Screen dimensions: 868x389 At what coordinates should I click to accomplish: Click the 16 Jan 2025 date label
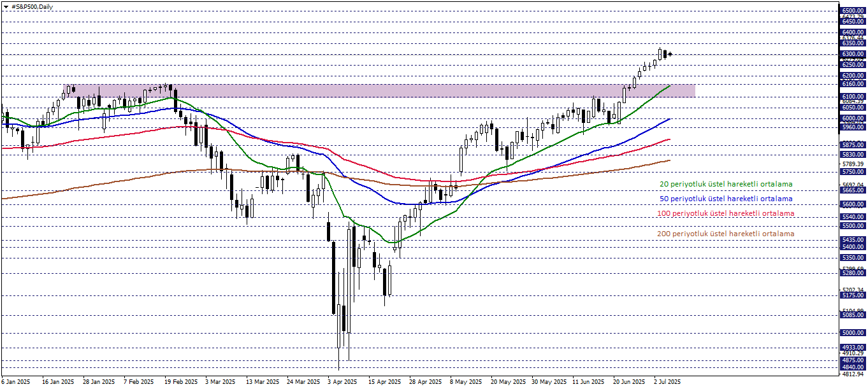coord(58,382)
